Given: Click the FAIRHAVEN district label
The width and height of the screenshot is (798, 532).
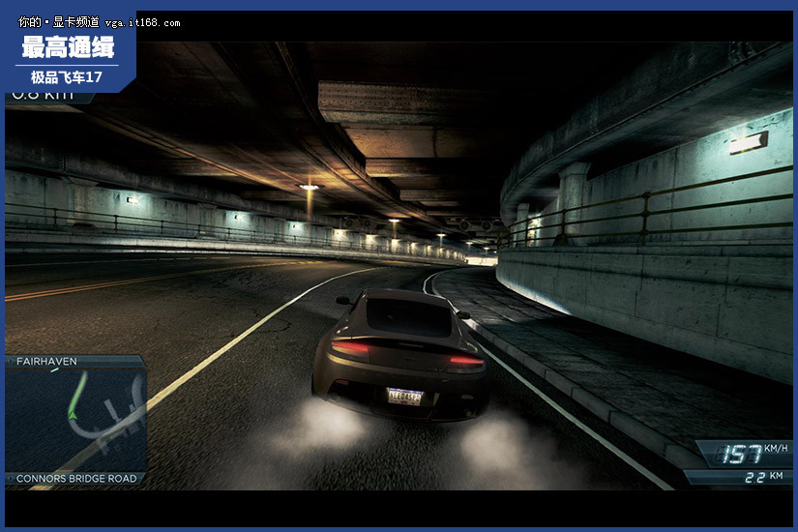Looking at the screenshot, I should 46,362.
